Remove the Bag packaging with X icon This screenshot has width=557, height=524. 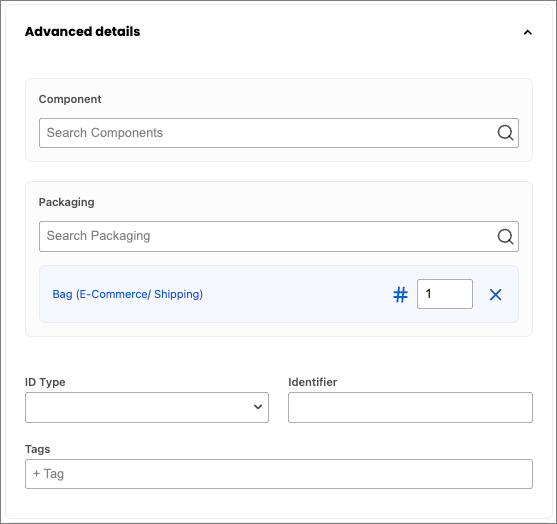[495, 295]
